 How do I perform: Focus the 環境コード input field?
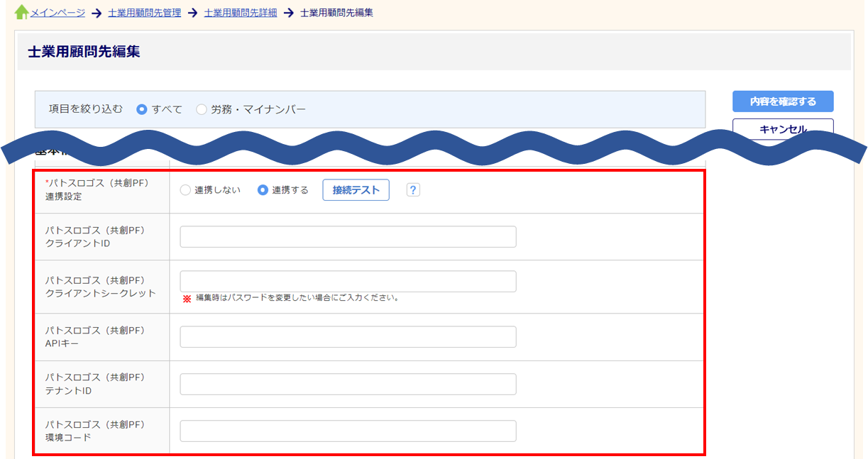coord(348,431)
